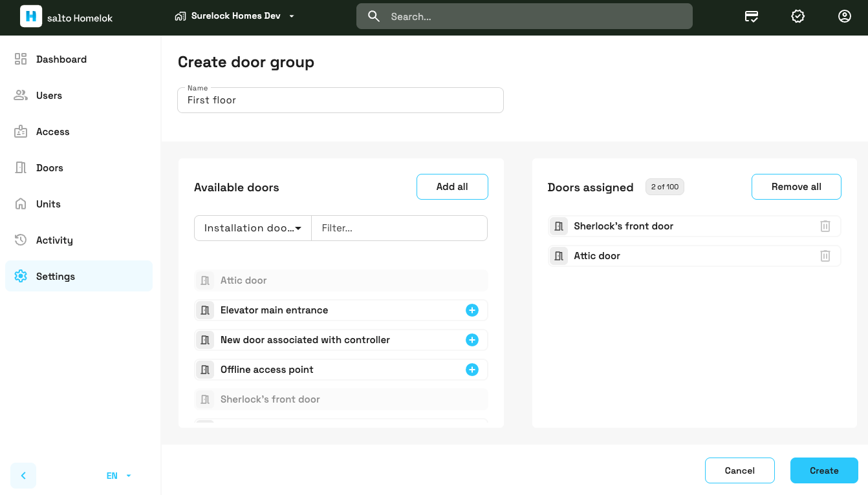868x495 pixels.
Task: Remove Sherlock's front door with trash icon
Action: click(825, 226)
